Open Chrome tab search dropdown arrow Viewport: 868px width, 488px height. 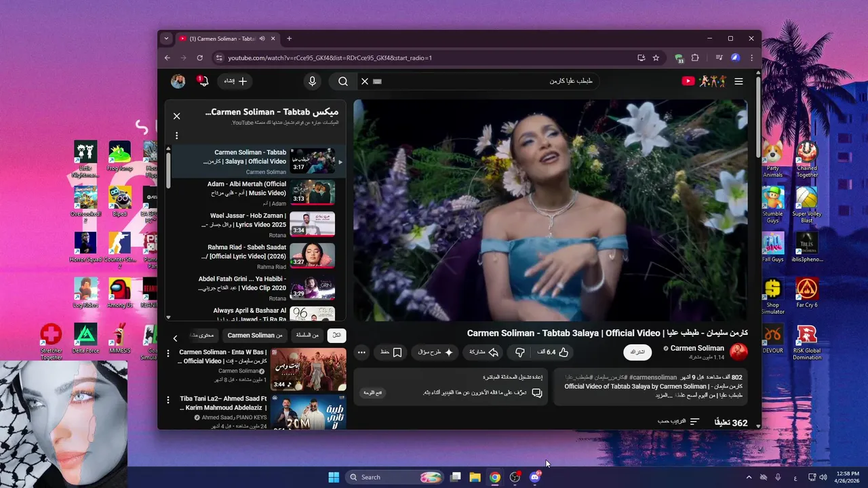(166, 39)
